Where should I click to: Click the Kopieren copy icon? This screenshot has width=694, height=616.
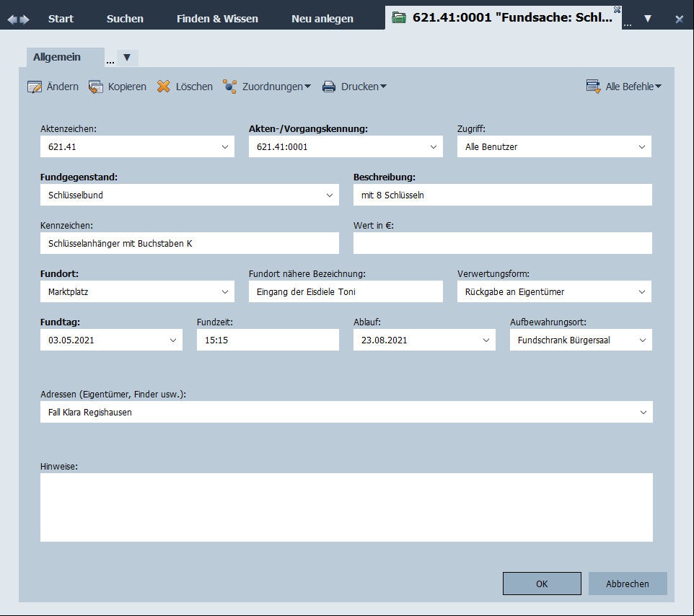point(96,87)
